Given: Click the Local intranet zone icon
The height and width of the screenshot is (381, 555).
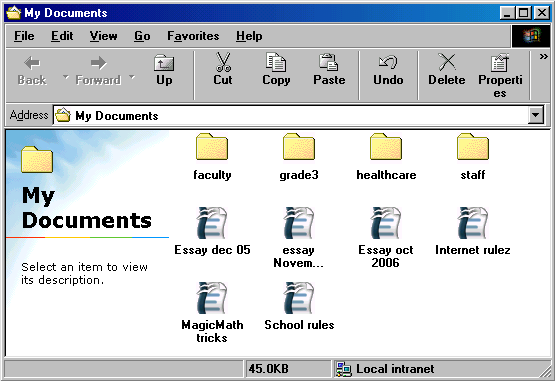Looking at the screenshot, I should 343,369.
